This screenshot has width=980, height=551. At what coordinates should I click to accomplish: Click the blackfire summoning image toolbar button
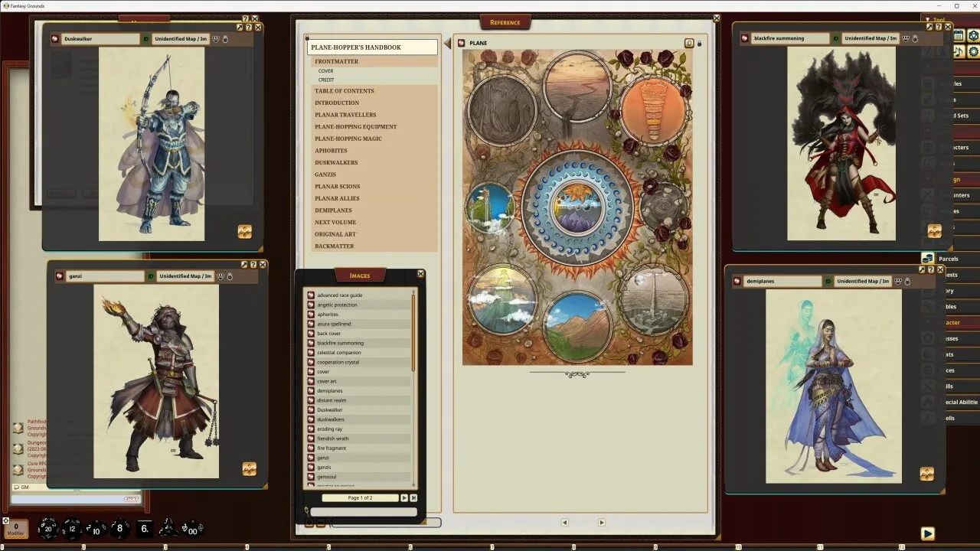coord(934,230)
